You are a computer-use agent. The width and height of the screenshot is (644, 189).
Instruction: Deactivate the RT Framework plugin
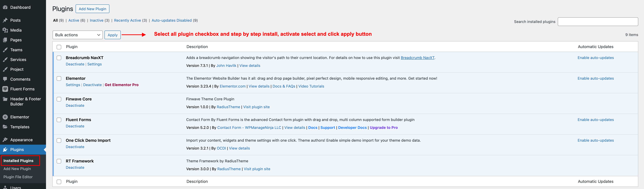(x=75, y=167)
